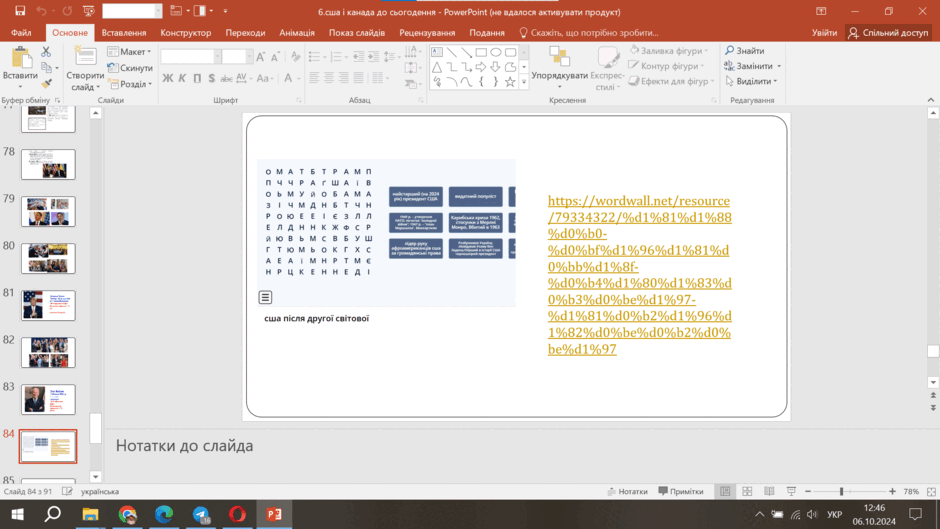Viewport: 940px width, 529px height.
Task: Paste clipboard content with Вставити
Action: 20,68
